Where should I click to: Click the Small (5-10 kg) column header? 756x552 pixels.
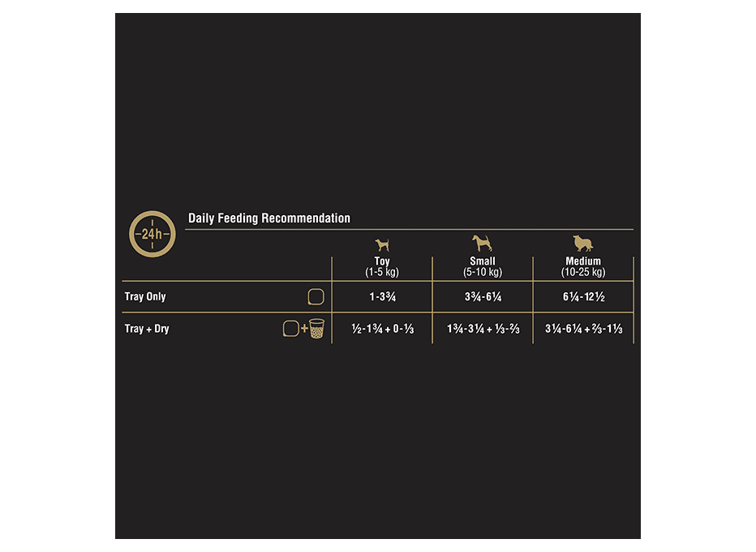483,267
